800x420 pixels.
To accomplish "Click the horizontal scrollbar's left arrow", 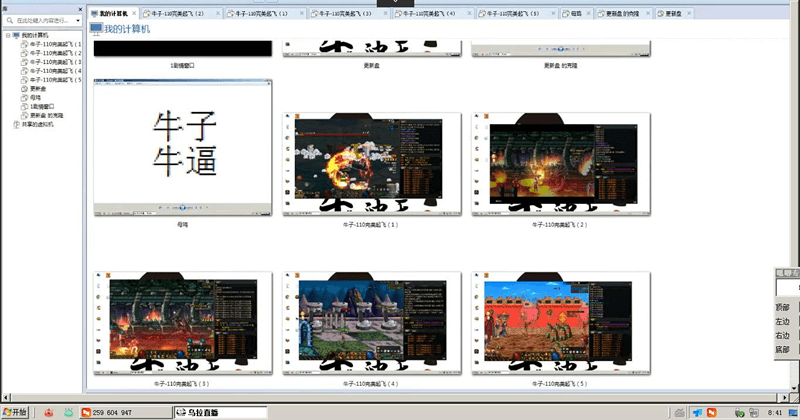I will click(6, 397).
